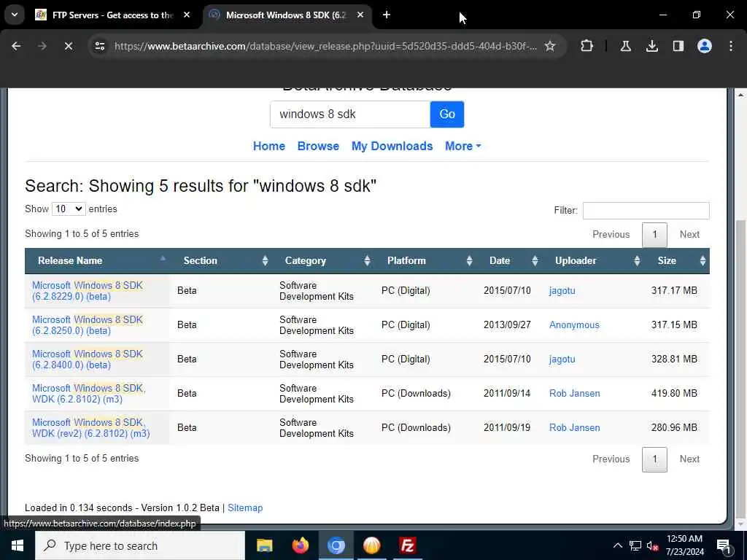Open a new browser tab
The image size is (747, 560).
click(387, 15)
